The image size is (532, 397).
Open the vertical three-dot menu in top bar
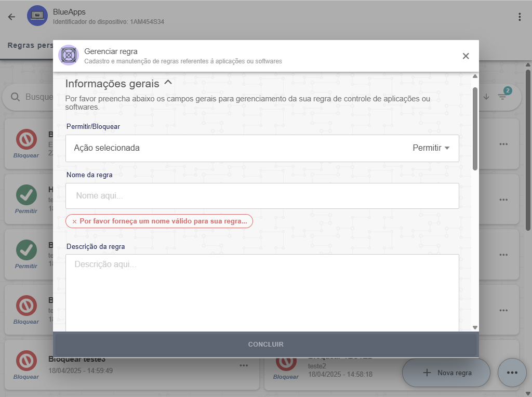(x=519, y=17)
